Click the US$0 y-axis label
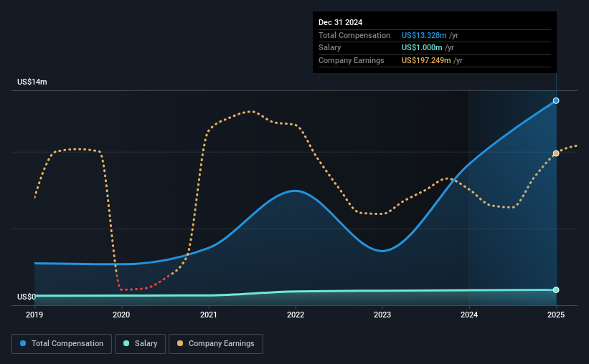The image size is (589, 364). pyautogui.click(x=27, y=297)
